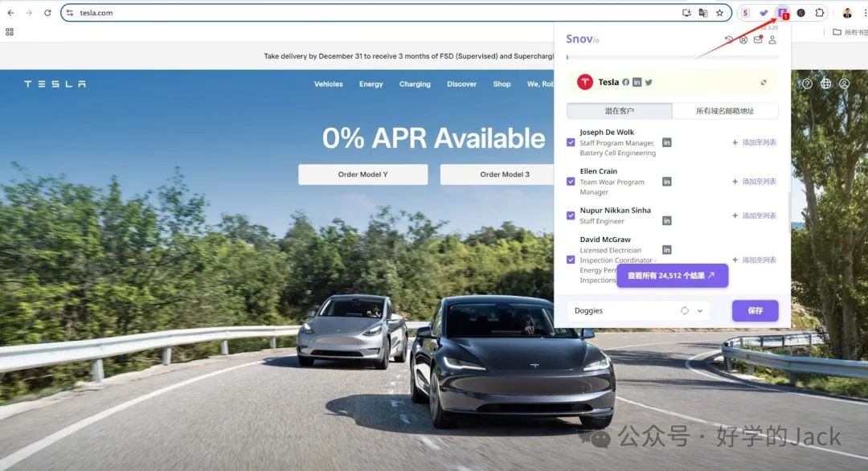This screenshot has width=868, height=471.
Task: Reload the tesla.com page
Action: (47, 13)
